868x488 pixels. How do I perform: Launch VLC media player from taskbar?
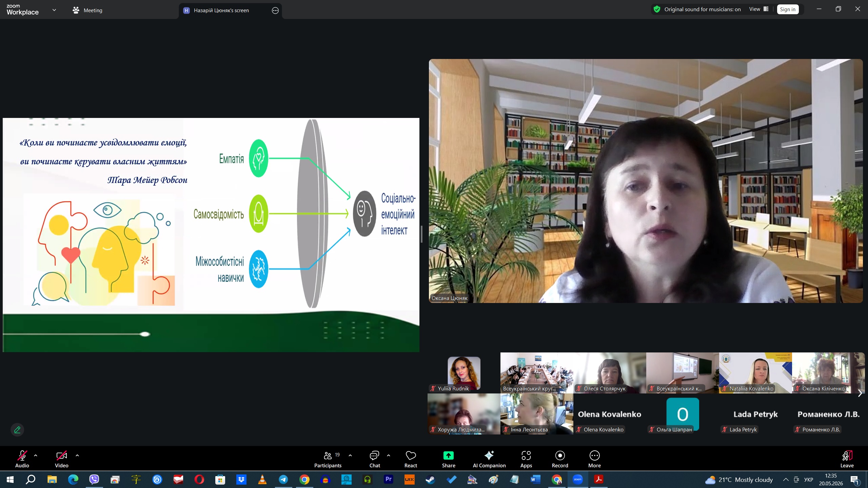point(262,480)
